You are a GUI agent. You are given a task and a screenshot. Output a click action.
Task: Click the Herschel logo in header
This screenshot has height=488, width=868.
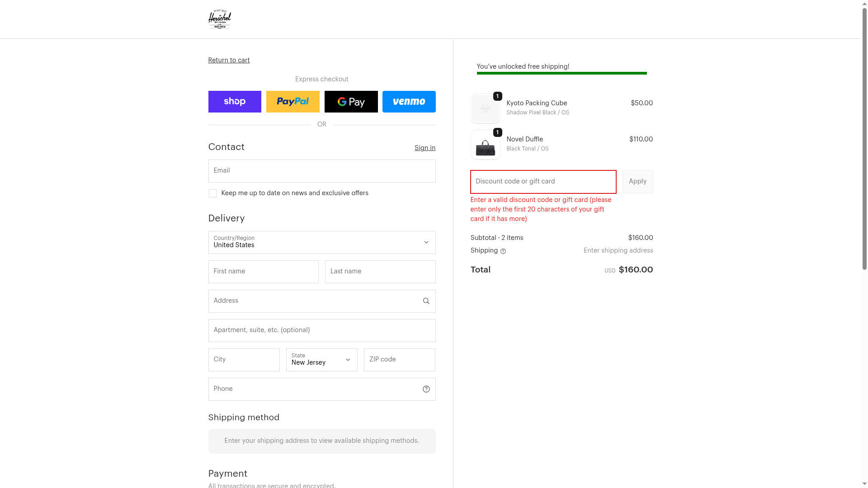[219, 19]
